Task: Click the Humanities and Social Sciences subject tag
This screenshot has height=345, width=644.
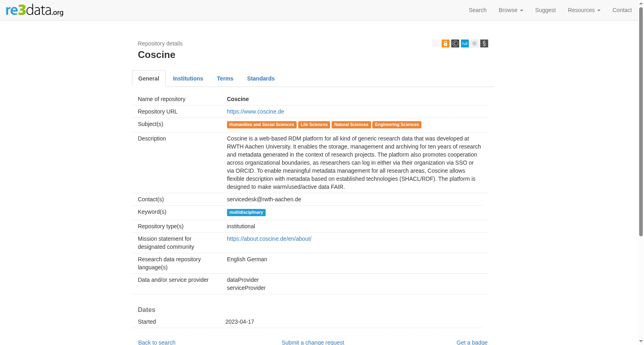Action: (x=262, y=125)
